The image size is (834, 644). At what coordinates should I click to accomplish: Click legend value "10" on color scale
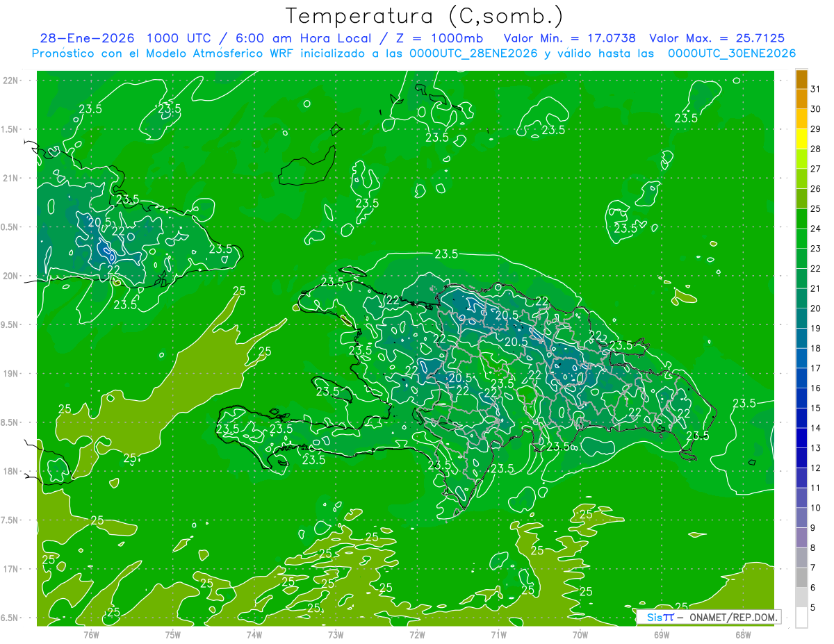point(816,508)
